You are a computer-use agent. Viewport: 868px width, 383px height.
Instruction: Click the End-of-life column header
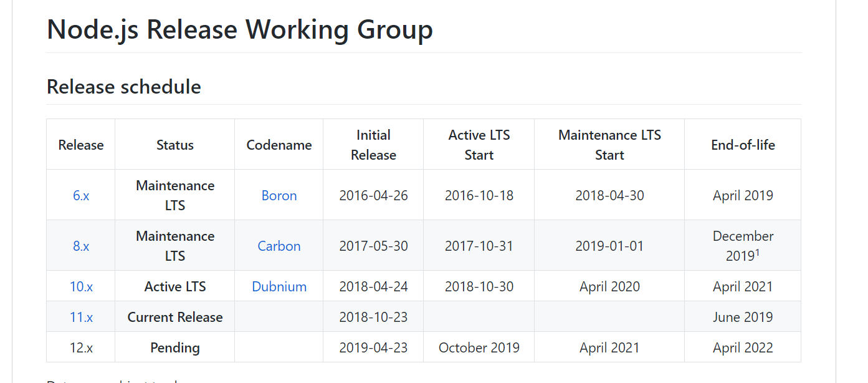[x=743, y=145]
